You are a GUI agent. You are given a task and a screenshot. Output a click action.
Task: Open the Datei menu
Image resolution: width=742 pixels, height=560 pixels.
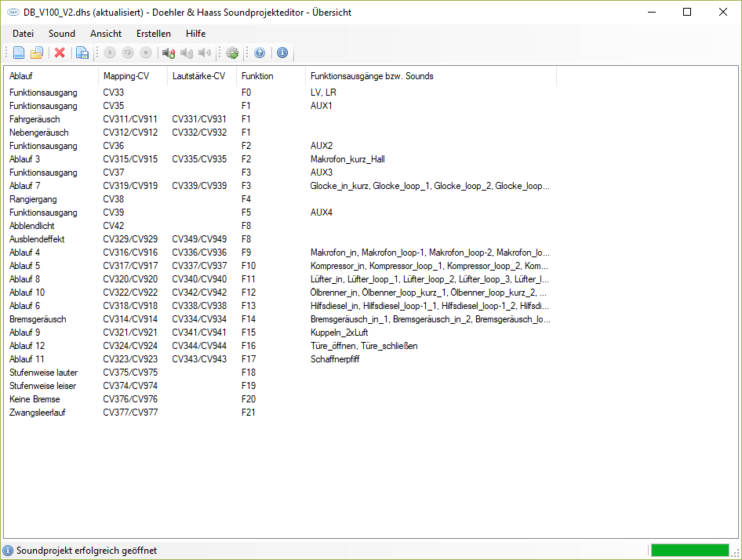pyautogui.click(x=24, y=34)
